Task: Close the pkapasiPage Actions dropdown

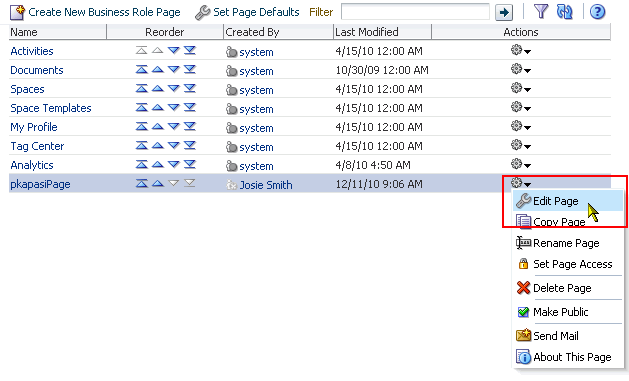Action: click(x=521, y=183)
